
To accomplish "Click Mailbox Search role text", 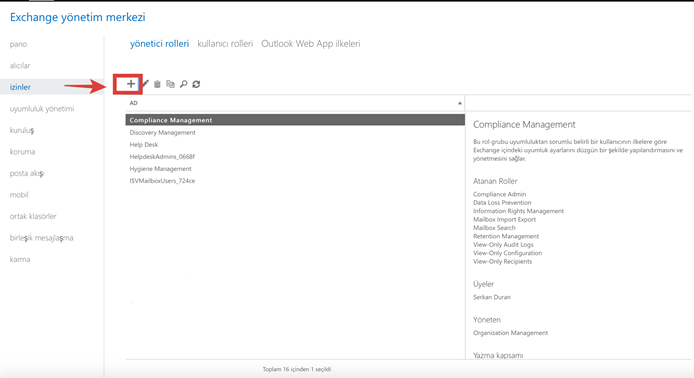I will pyautogui.click(x=494, y=228).
